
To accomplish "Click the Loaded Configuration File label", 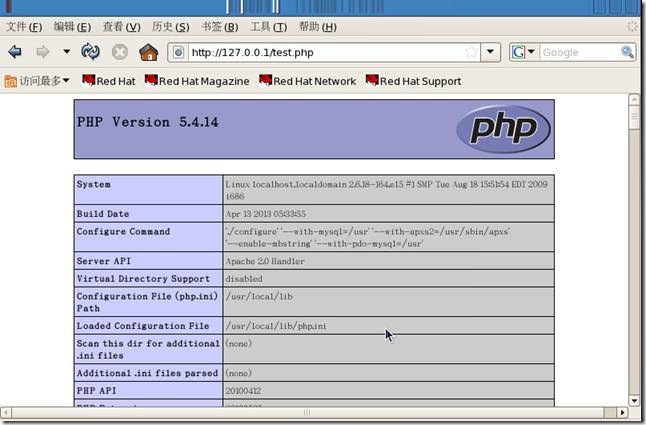I will coord(143,326).
